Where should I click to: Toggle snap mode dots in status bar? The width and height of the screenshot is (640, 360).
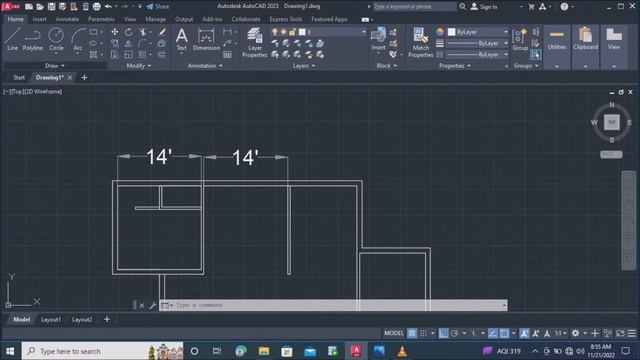424,333
